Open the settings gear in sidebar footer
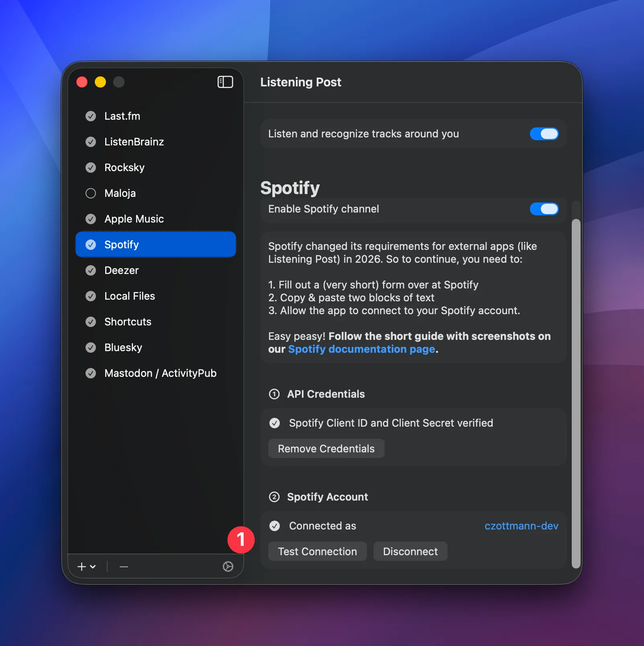Screen dimensions: 644x646 pos(228,566)
